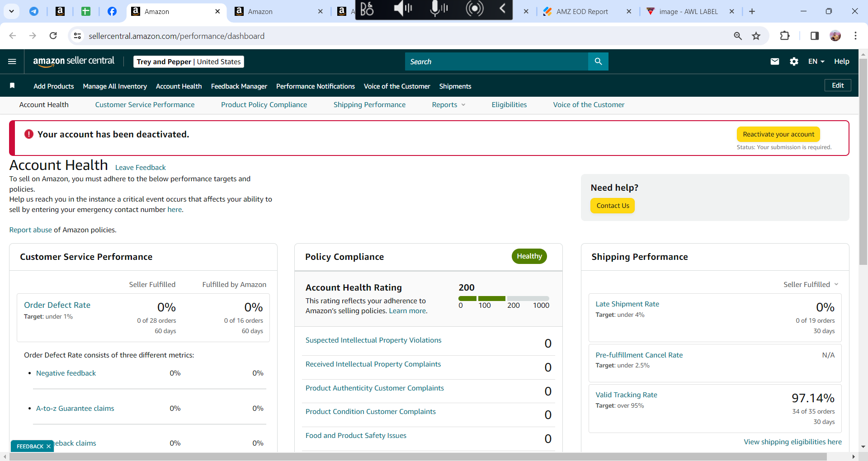Click the Leave Feedback link
Image resolution: width=868 pixels, height=461 pixels.
pyautogui.click(x=141, y=167)
